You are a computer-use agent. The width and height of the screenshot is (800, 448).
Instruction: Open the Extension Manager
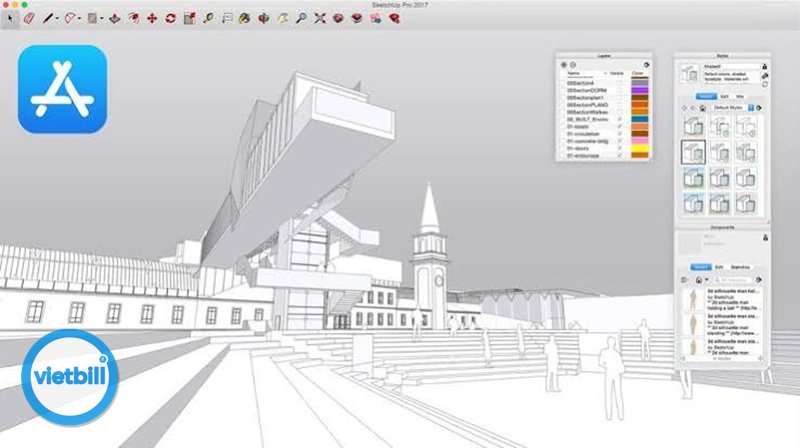coord(394,19)
